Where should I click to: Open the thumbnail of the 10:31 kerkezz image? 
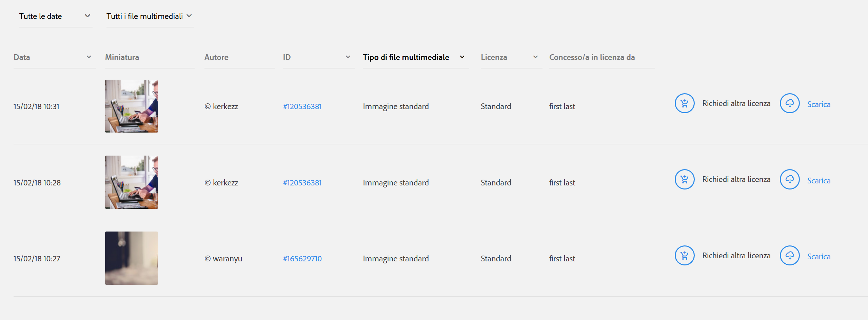(132, 106)
